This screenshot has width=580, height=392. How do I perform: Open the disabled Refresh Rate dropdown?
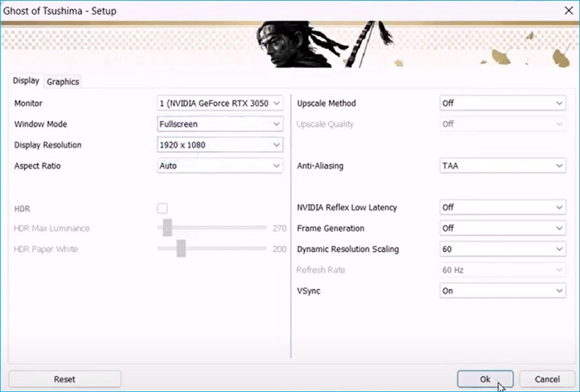click(503, 270)
